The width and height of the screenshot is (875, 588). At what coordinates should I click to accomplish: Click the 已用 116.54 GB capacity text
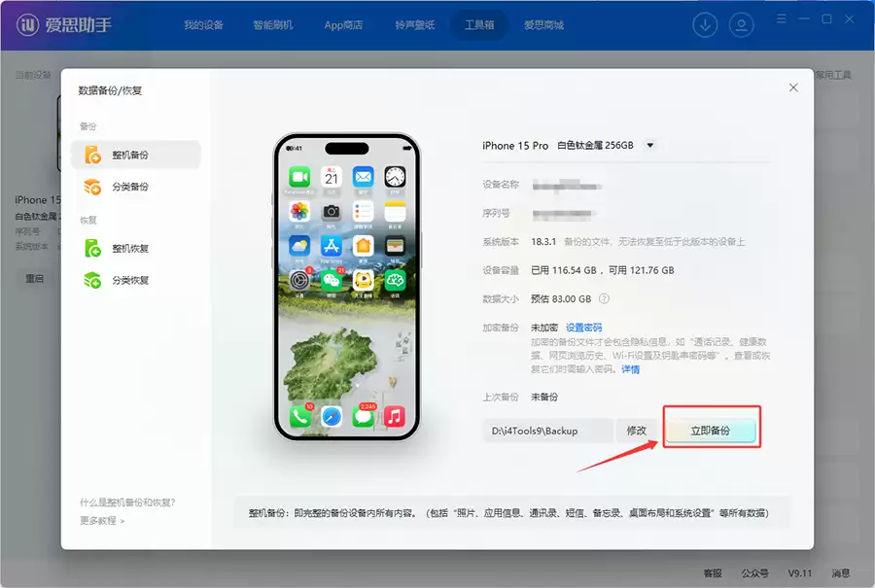click(x=564, y=270)
